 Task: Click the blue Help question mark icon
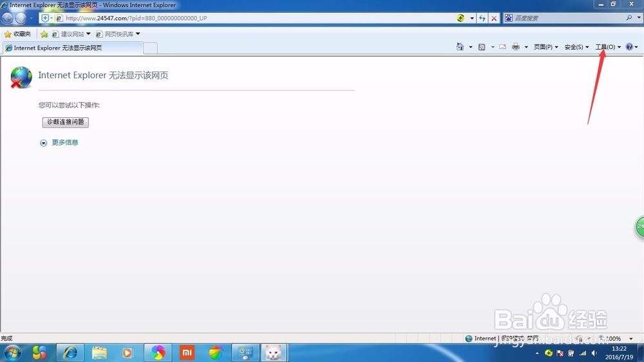pos(629,47)
